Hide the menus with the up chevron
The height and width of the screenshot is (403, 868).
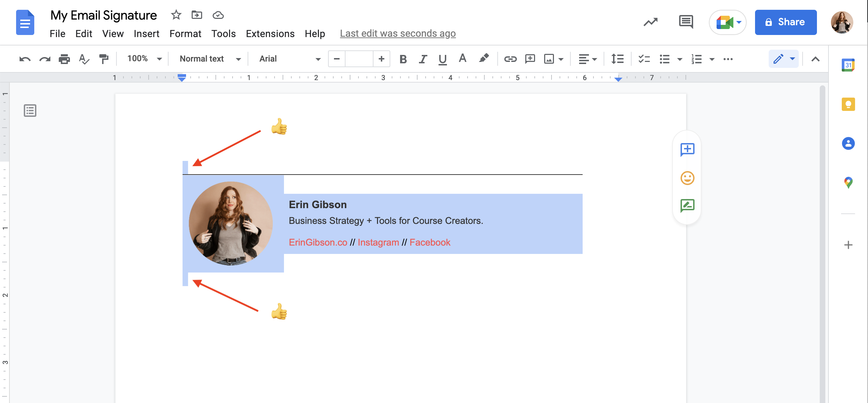click(815, 59)
